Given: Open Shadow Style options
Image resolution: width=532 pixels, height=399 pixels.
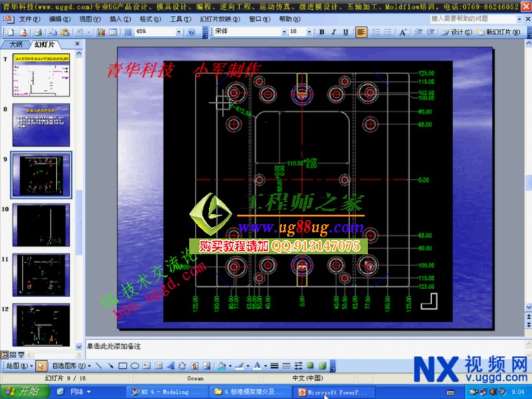Looking at the screenshot, I should (x=310, y=366).
